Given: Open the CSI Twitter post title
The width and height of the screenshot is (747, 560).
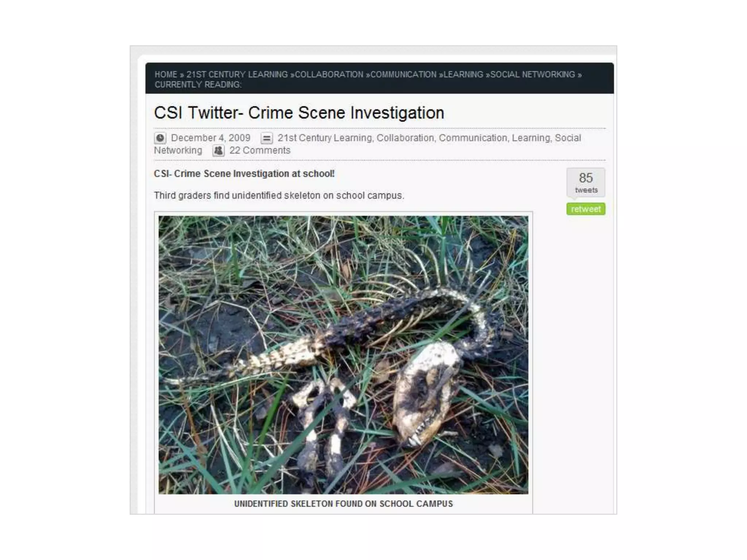Looking at the screenshot, I should point(299,113).
